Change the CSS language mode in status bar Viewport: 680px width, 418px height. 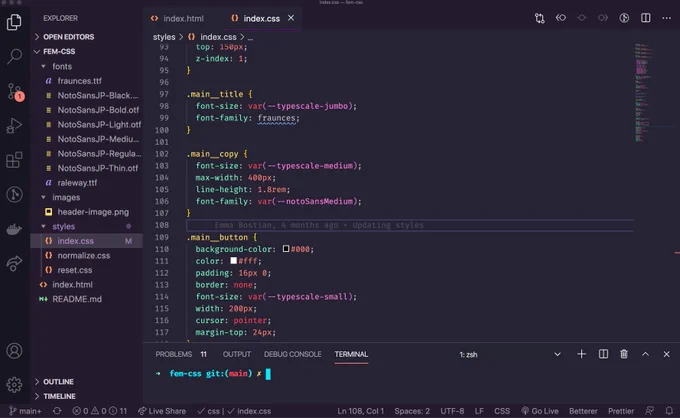(502, 411)
